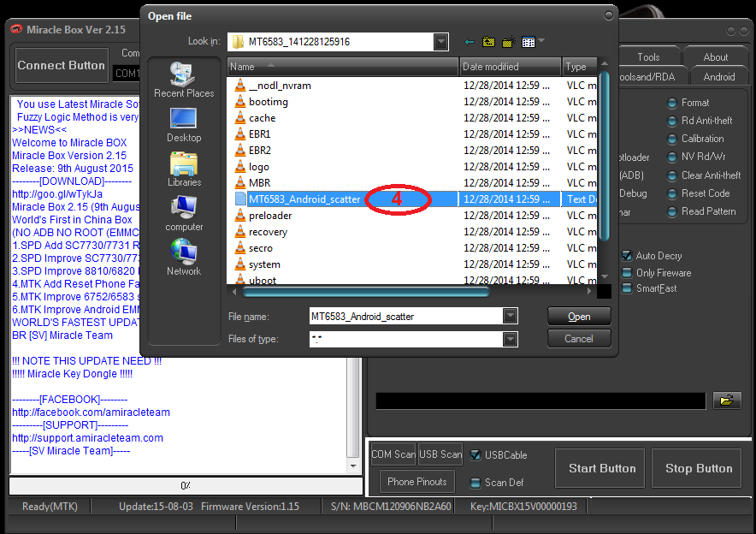
Task: Go back using the green arrow icon
Action: (x=470, y=42)
